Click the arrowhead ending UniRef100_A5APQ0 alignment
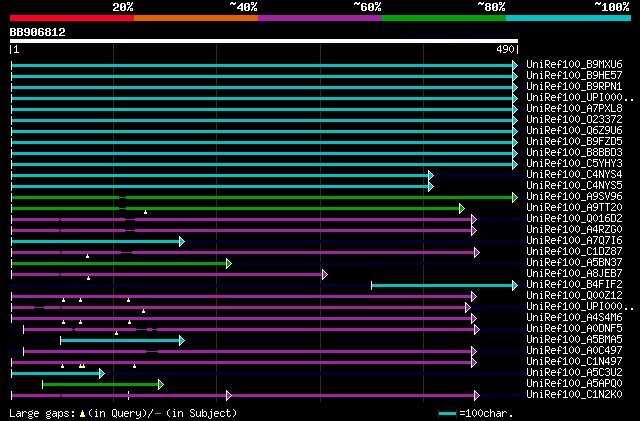640x421 pixels. click(161, 384)
